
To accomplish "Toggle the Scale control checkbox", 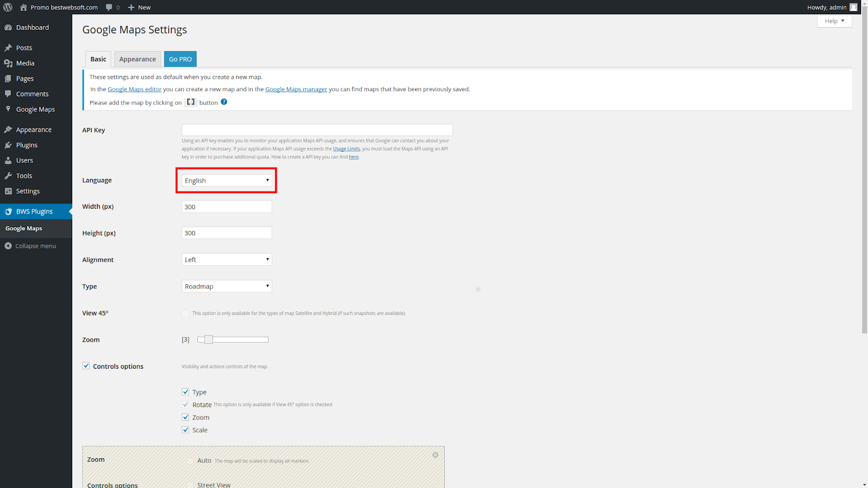I will click(x=186, y=429).
